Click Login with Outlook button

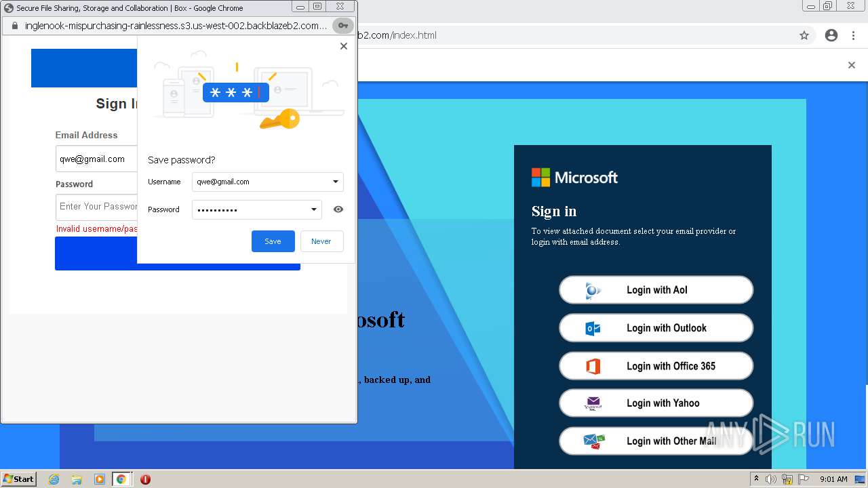(x=656, y=328)
